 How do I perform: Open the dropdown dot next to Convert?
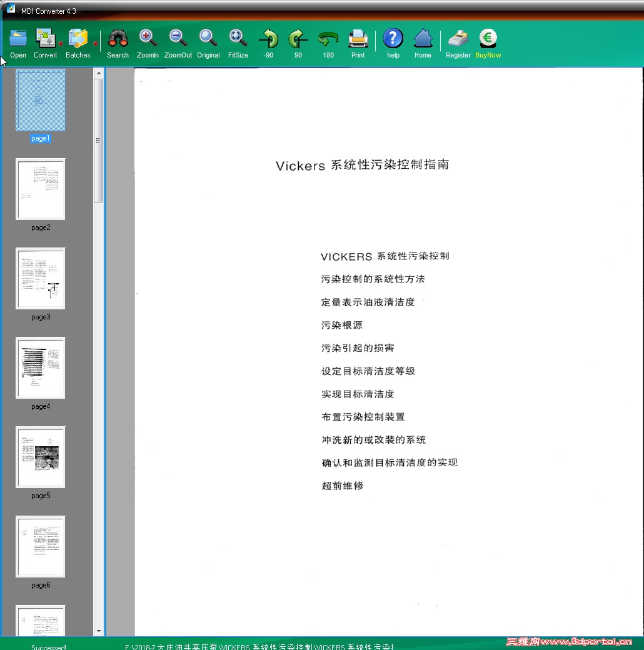tap(61, 43)
